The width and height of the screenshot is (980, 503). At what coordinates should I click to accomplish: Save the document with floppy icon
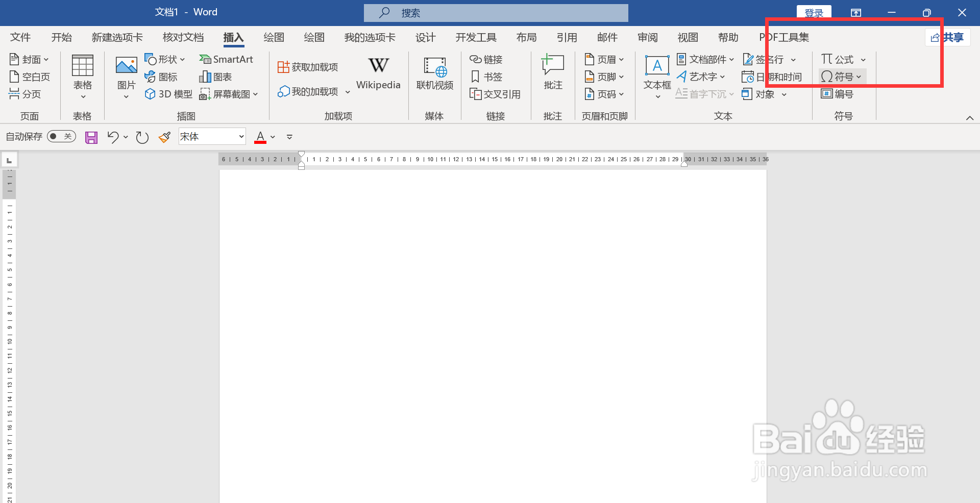[91, 137]
